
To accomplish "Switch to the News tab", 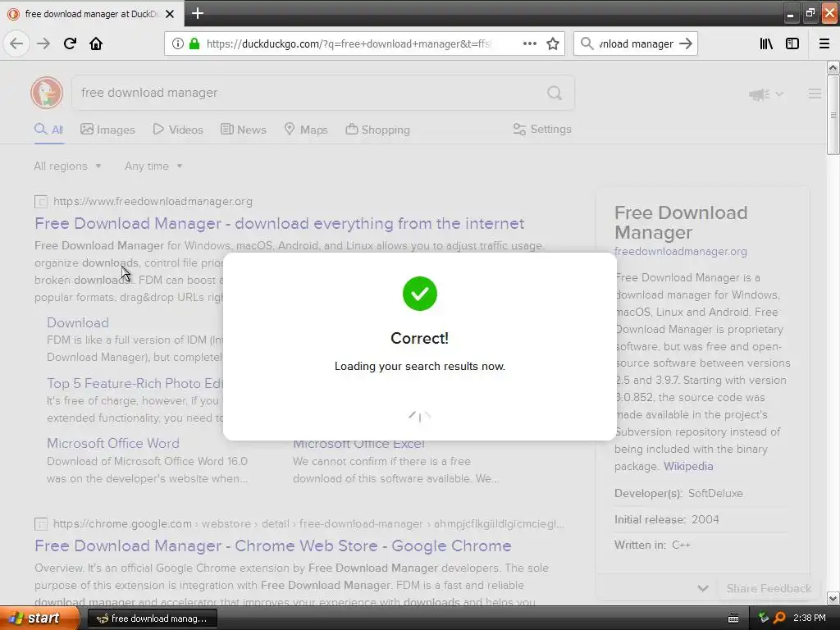I will (244, 129).
